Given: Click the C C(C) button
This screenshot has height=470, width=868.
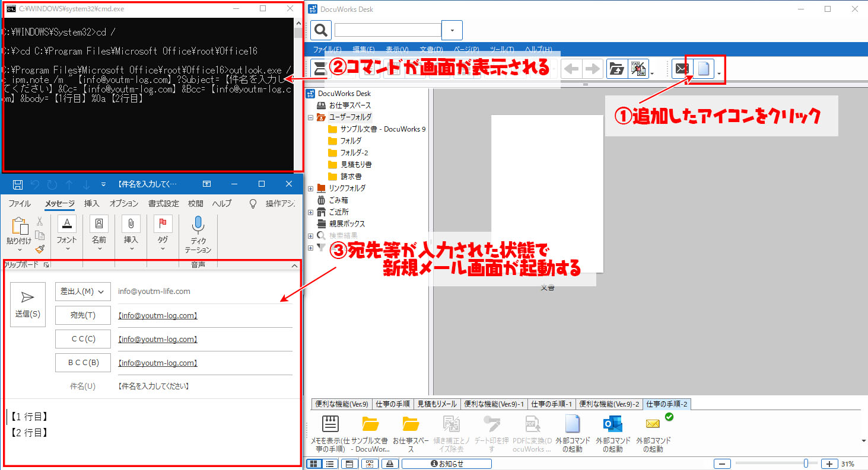Looking at the screenshot, I should pos(83,339).
